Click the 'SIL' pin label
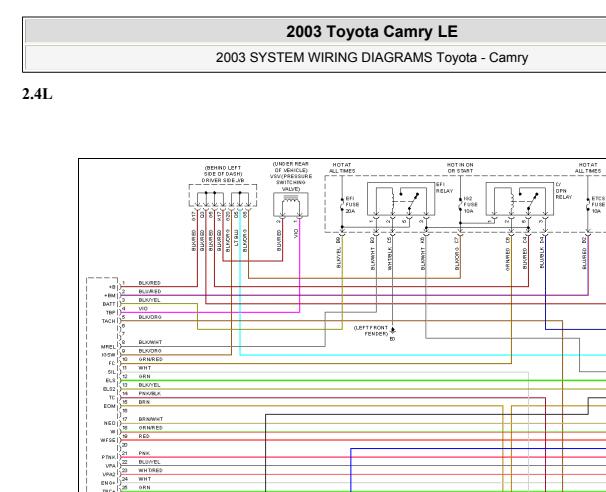The height and width of the screenshot is (492, 606). [x=111, y=372]
